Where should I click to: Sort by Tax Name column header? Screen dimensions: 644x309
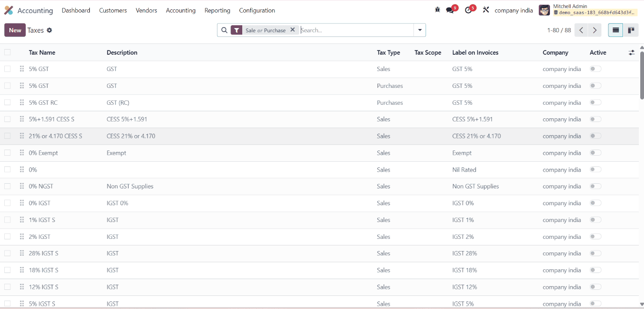[42, 52]
